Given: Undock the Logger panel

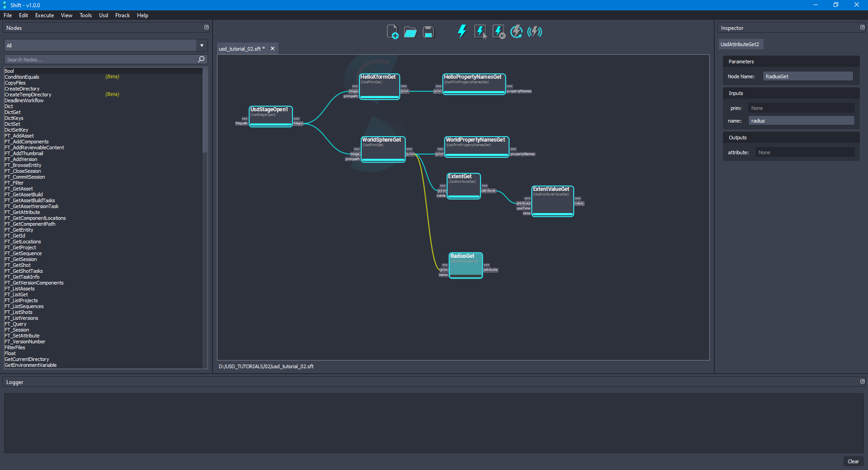Looking at the screenshot, I should [862, 381].
